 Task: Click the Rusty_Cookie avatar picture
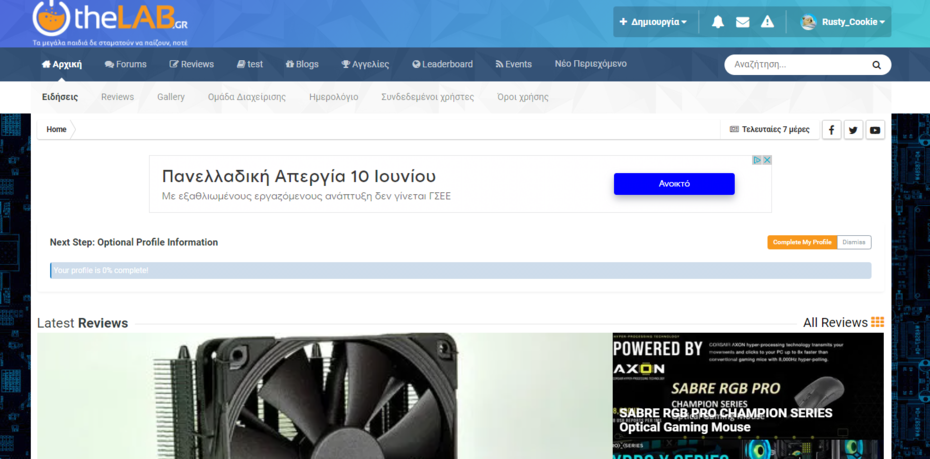pyautogui.click(x=808, y=22)
